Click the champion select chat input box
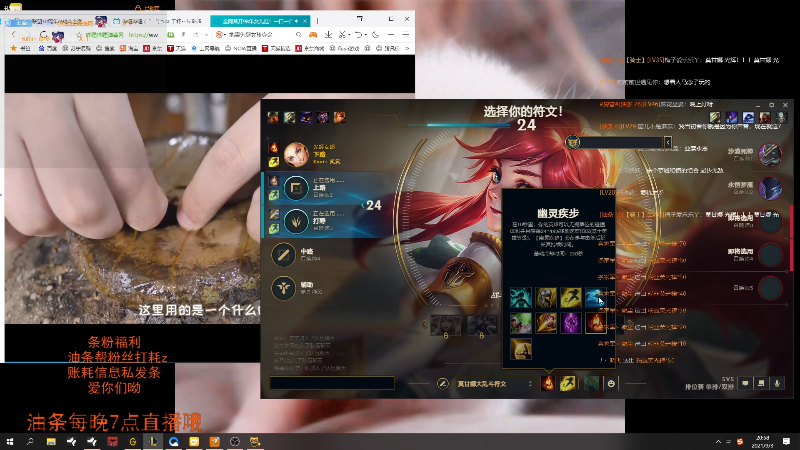800x450 pixels. [332, 383]
